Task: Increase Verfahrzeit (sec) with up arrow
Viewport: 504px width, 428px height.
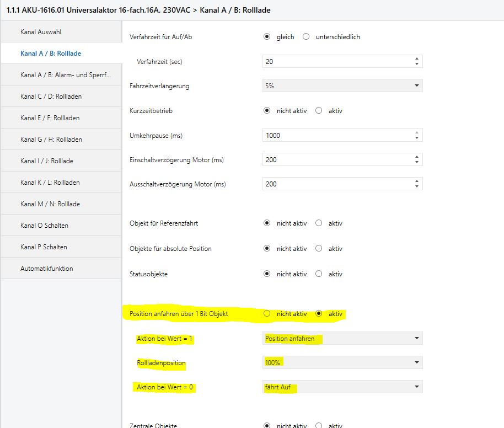Action: (x=416, y=58)
